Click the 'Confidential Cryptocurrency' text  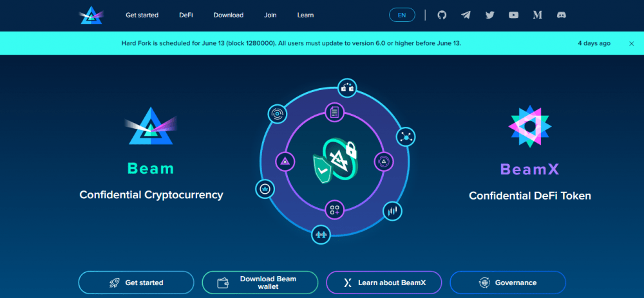point(151,194)
